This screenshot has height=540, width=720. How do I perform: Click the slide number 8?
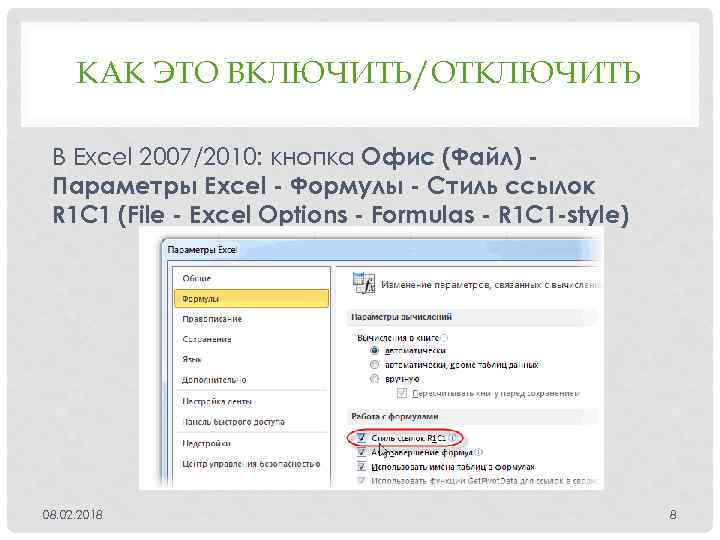click(x=673, y=514)
